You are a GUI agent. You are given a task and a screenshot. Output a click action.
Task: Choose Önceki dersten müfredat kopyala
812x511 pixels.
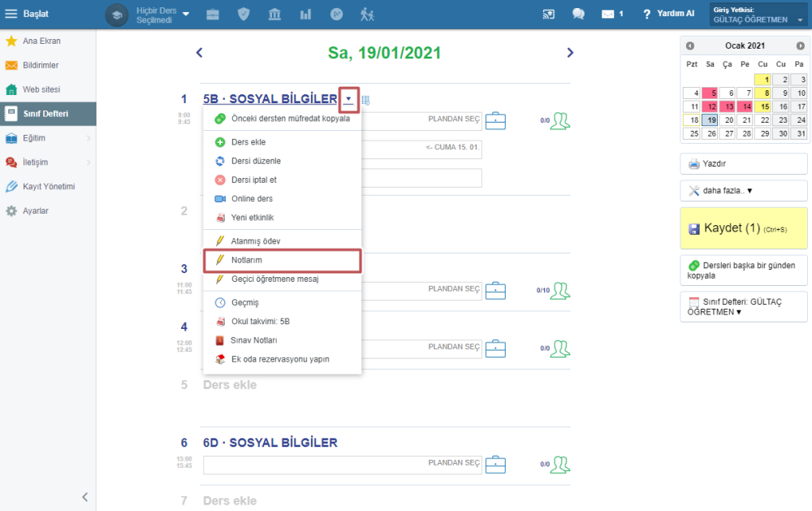(283, 118)
